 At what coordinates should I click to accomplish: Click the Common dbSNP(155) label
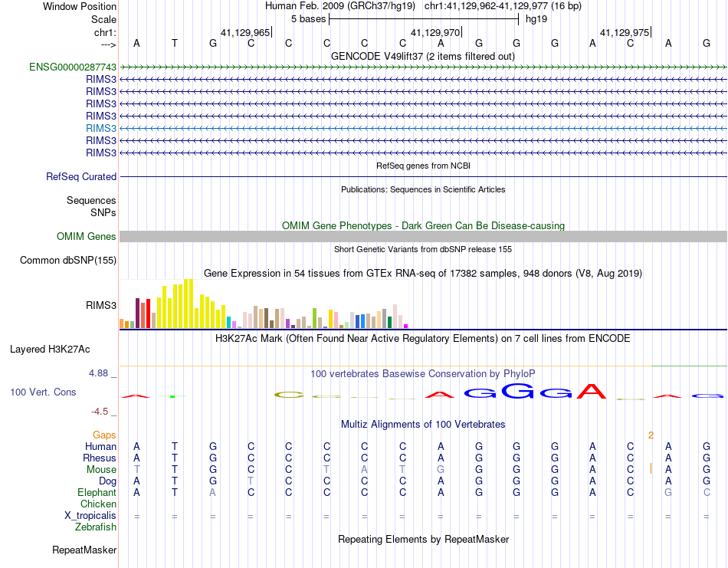tap(68, 260)
